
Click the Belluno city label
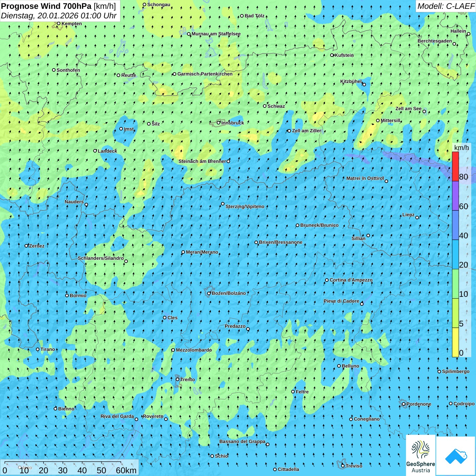(350, 366)
